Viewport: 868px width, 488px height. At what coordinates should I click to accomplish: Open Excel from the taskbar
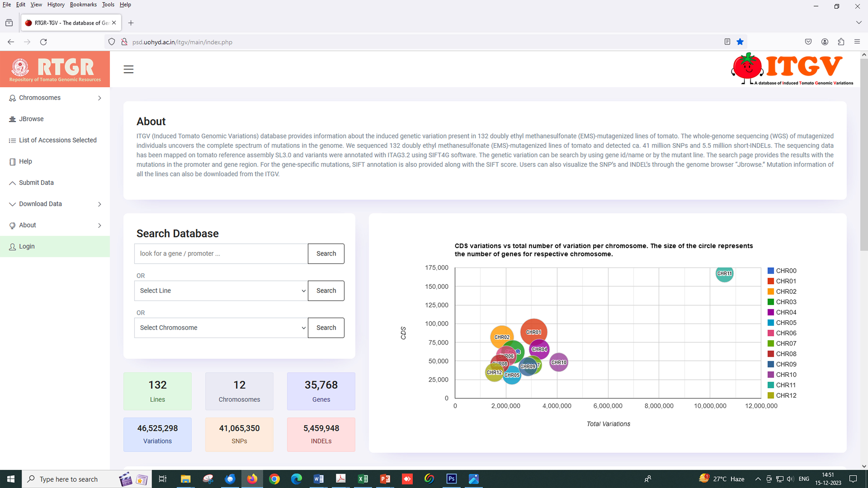coord(363,479)
